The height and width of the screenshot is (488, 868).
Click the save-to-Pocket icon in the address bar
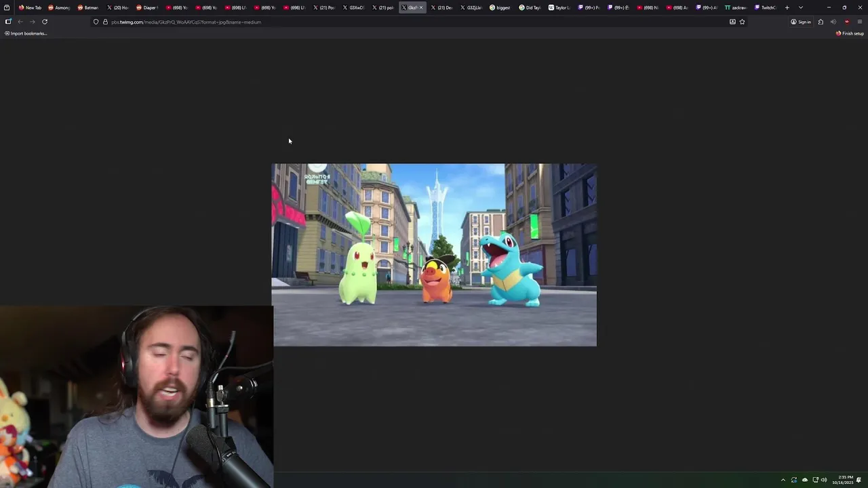tap(732, 22)
